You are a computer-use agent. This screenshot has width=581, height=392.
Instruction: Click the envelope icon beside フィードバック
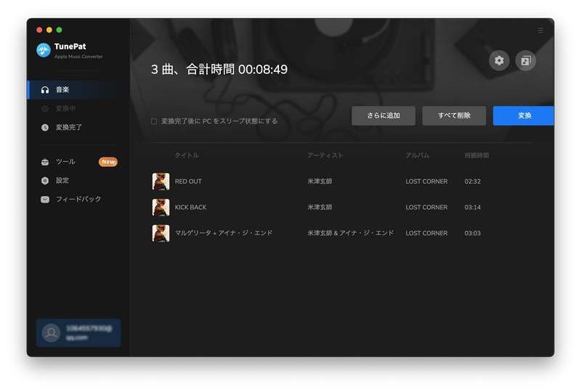[x=45, y=200]
